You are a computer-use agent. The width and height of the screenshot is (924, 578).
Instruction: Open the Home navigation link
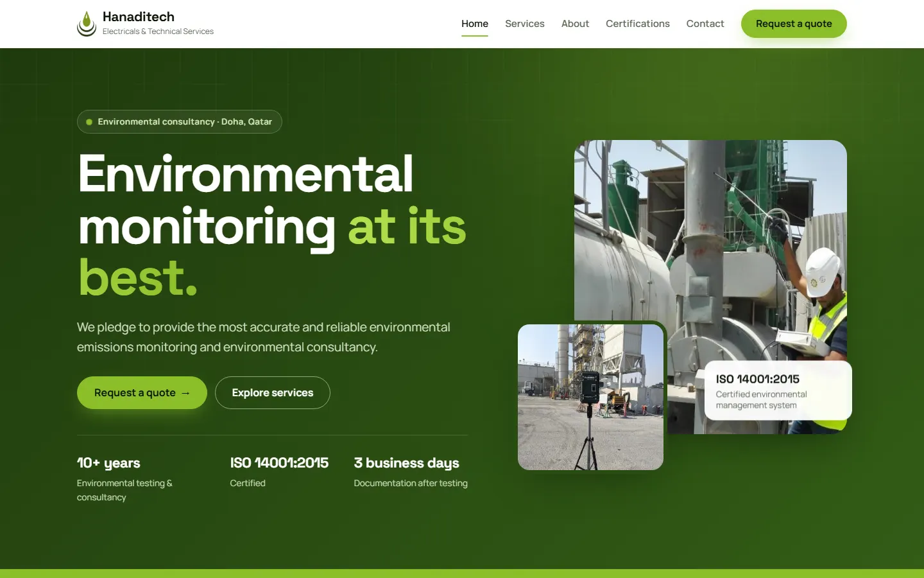point(475,24)
